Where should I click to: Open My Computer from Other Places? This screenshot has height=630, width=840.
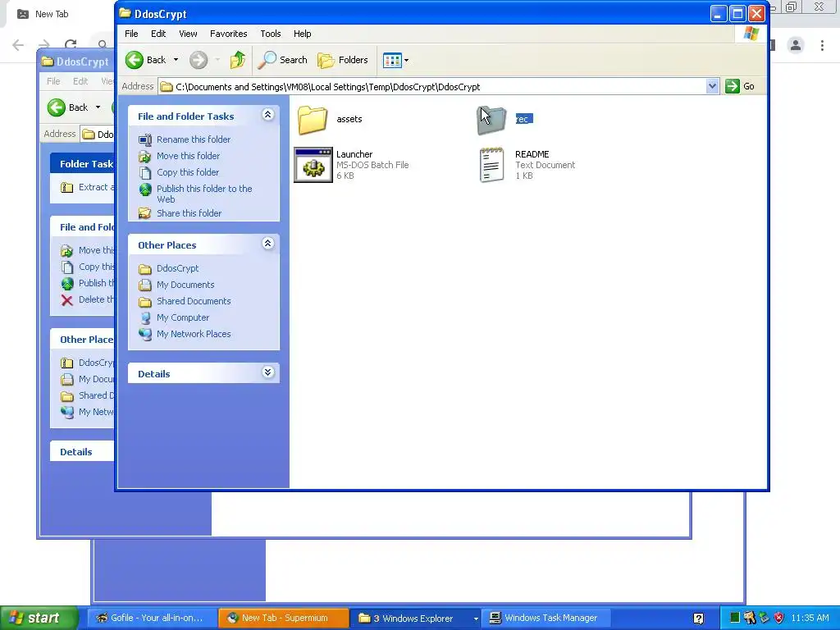[x=183, y=317]
